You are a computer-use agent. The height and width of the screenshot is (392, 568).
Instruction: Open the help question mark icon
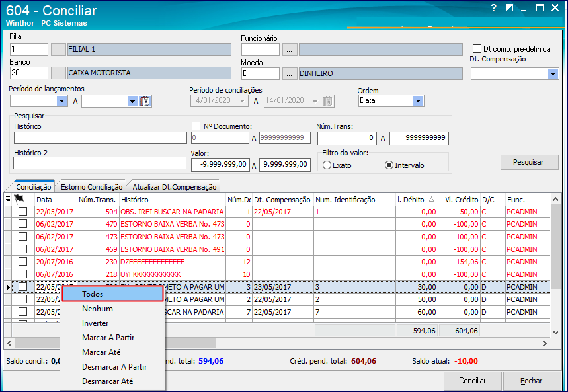coord(493,8)
